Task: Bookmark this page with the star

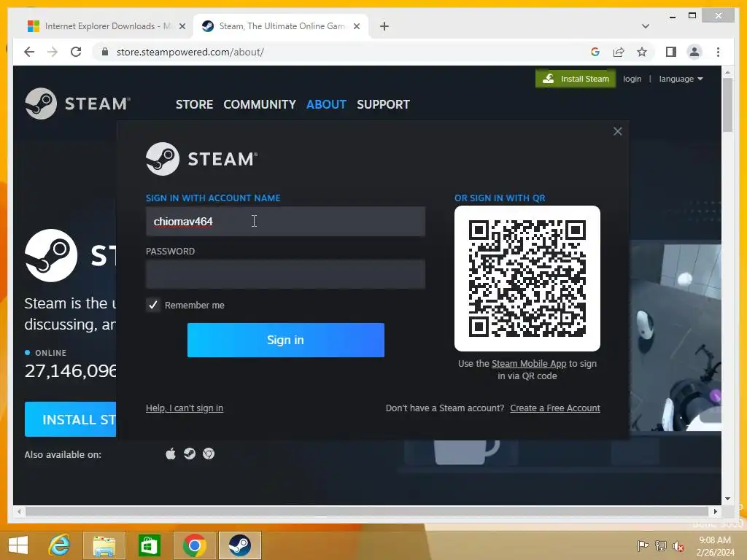Action: 642,52
